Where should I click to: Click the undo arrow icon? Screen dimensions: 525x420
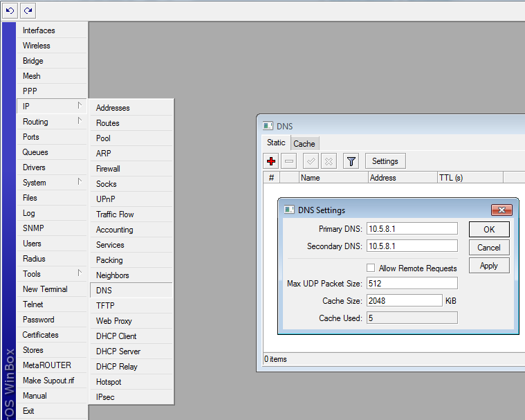click(10, 10)
